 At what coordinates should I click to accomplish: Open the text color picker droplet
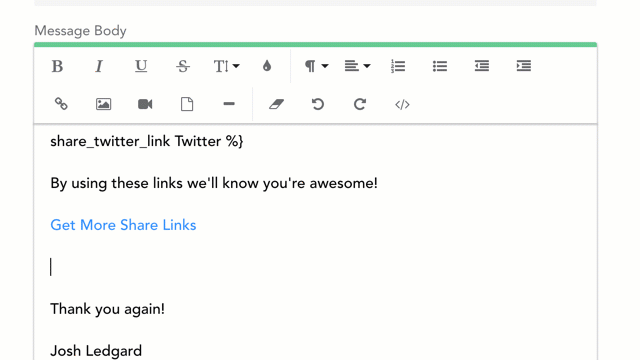[267, 66]
